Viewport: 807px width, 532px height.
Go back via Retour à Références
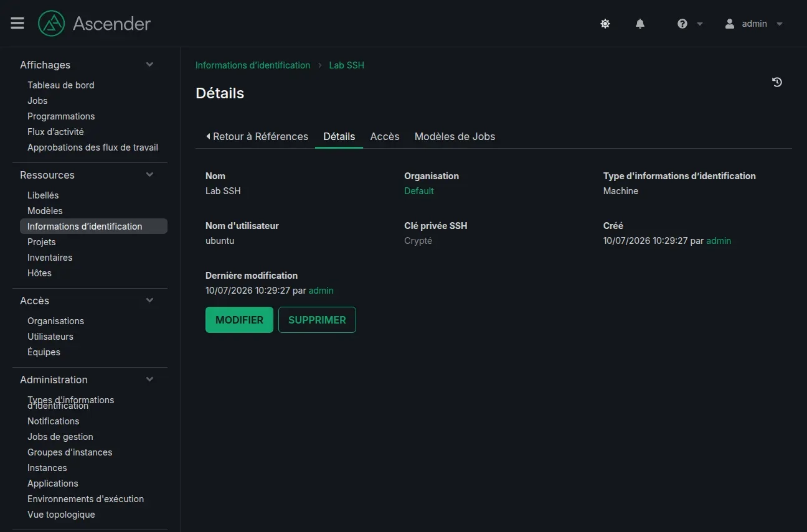point(257,136)
